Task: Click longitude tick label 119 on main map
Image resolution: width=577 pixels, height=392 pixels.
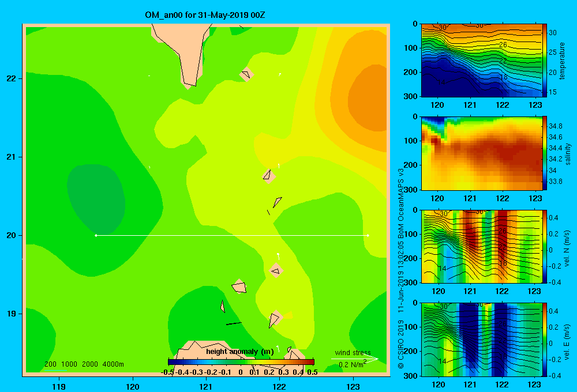Action: coord(59,386)
